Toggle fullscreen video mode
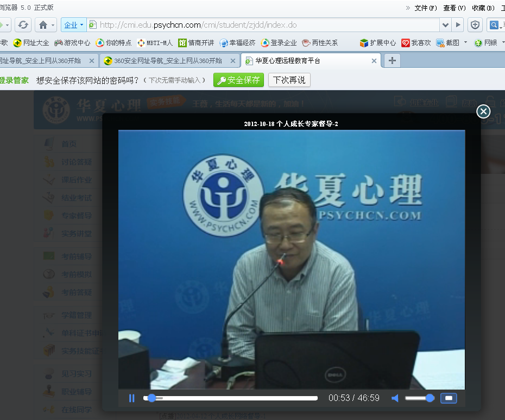This screenshot has height=420, width=505. click(449, 398)
